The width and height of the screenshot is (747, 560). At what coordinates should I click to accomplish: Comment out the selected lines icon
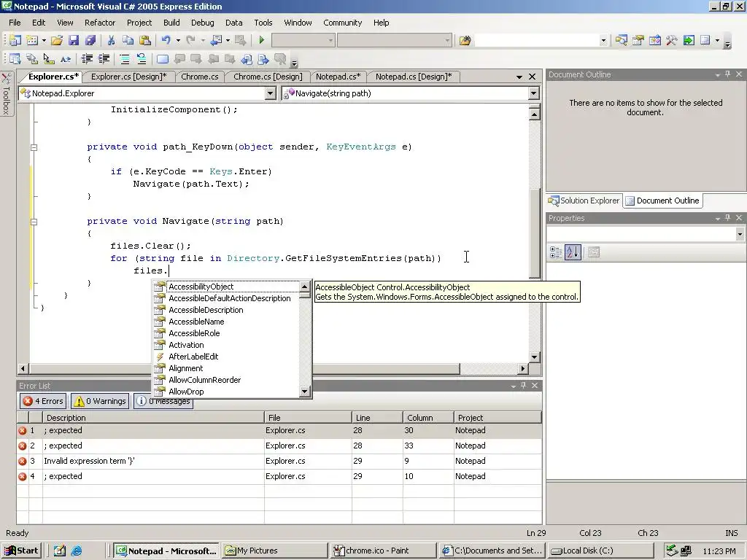point(125,59)
